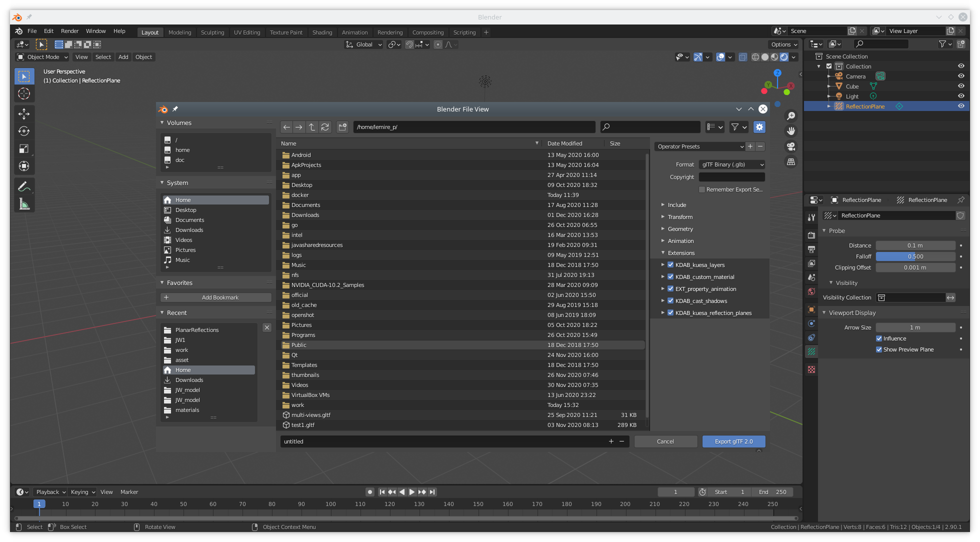This screenshot has height=542, width=980.
Task: Hide the Camera object in outliner
Action: (x=961, y=76)
